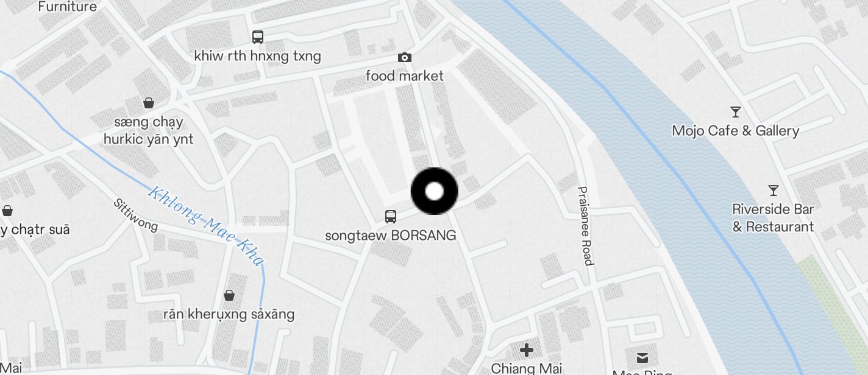This screenshot has width=868, height=375.
Task: Select the songtaew BORSANG bus icon
Action: pyautogui.click(x=390, y=216)
